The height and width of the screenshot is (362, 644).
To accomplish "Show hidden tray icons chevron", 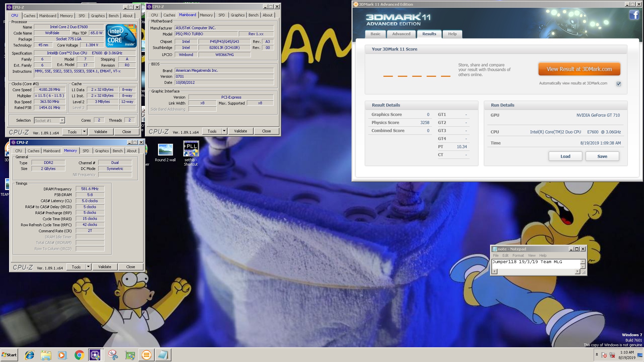I will (x=597, y=355).
